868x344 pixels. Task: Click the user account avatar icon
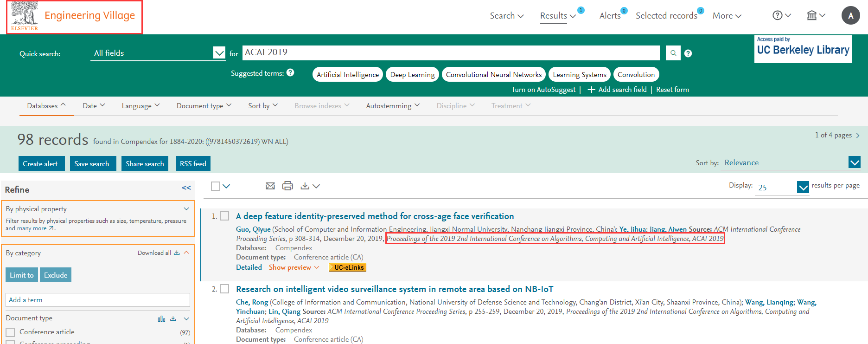850,15
